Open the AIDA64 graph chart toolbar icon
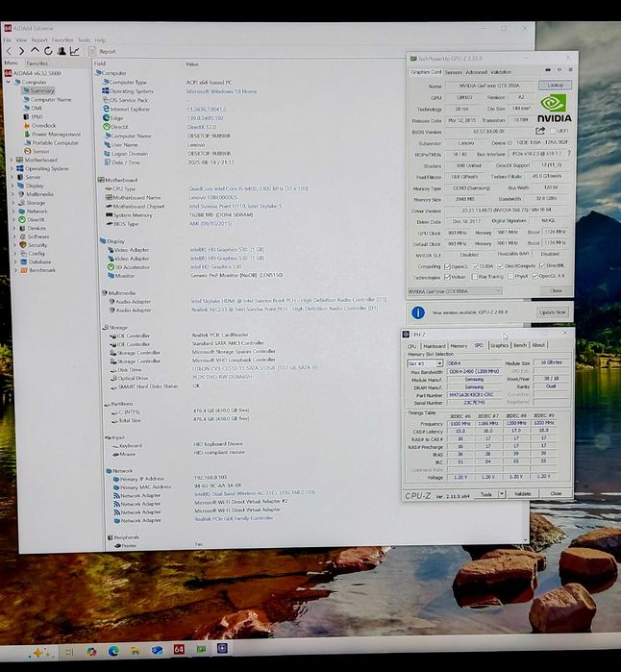621x672 pixels. (75, 51)
